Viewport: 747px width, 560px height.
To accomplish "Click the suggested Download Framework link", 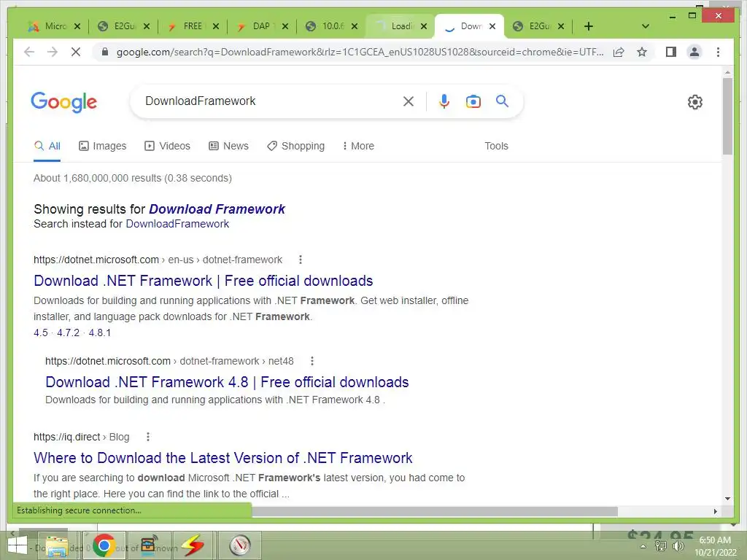I will [x=217, y=209].
